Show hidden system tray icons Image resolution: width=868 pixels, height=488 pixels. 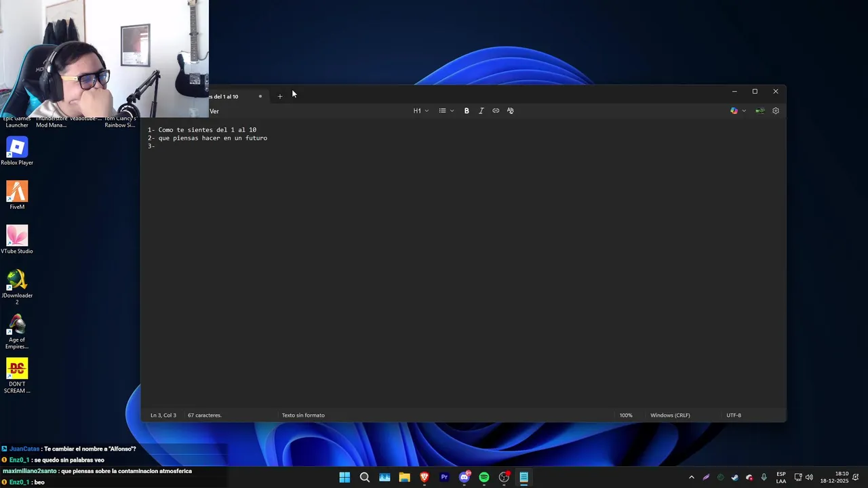(x=692, y=477)
